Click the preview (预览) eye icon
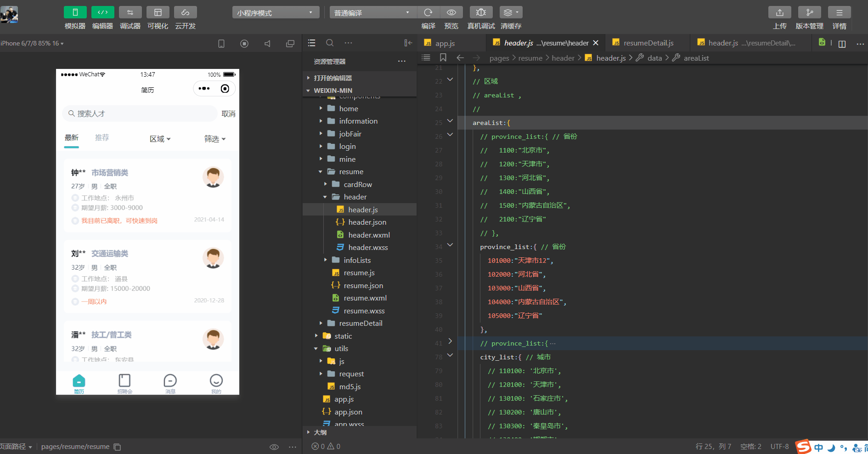Viewport: 868px width, 454px height. click(451, 12)
